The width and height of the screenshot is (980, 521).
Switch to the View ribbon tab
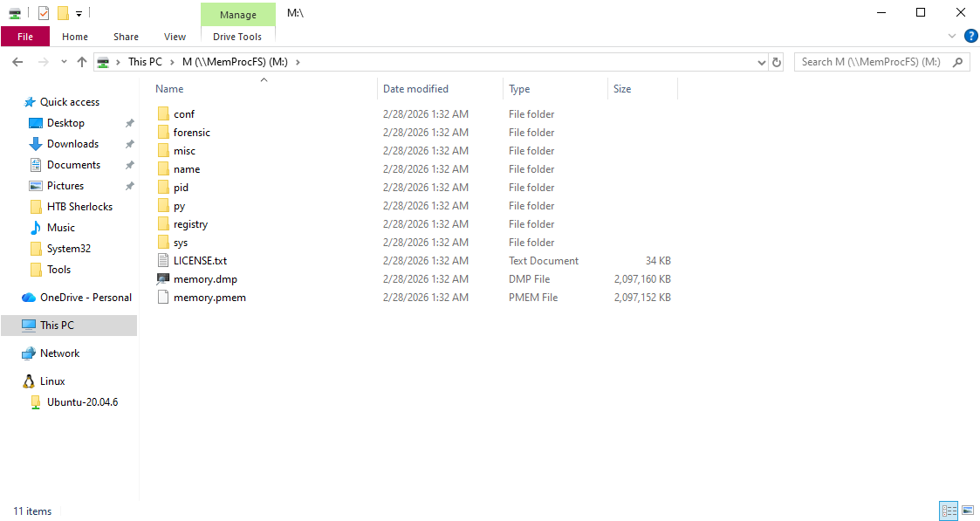pos(175,37)
